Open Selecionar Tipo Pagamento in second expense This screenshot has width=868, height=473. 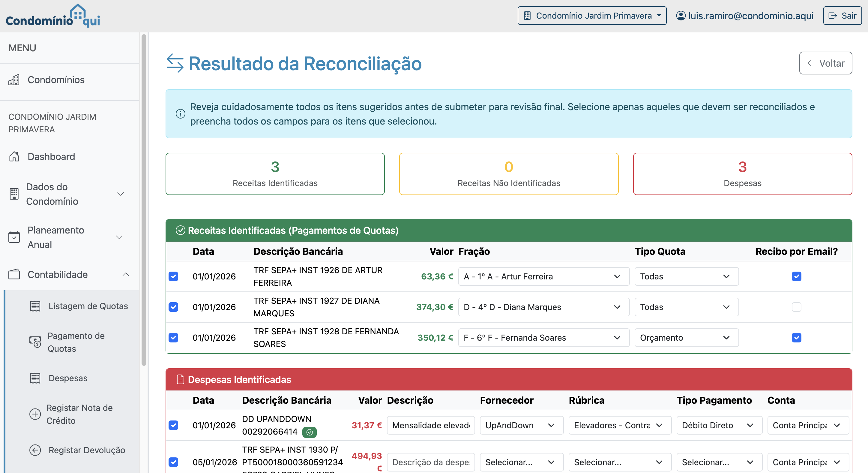coord(720,462)
